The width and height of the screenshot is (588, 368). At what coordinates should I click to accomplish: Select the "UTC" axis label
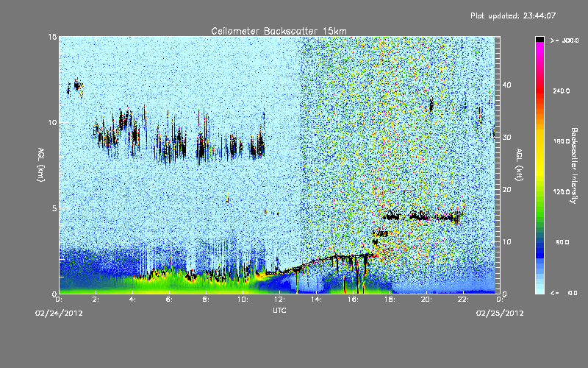click(x=279, y=310)
